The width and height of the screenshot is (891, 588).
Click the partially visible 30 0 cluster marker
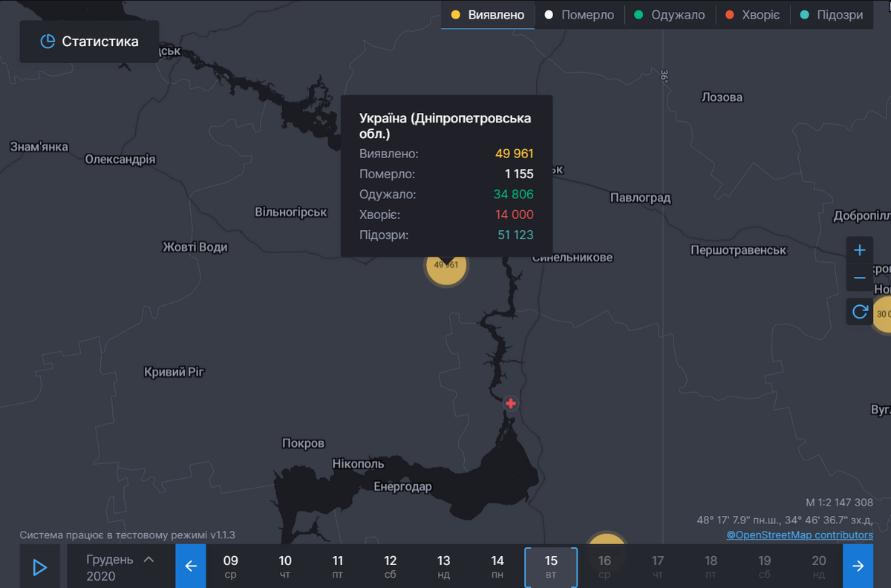click(x=881, y=314)
